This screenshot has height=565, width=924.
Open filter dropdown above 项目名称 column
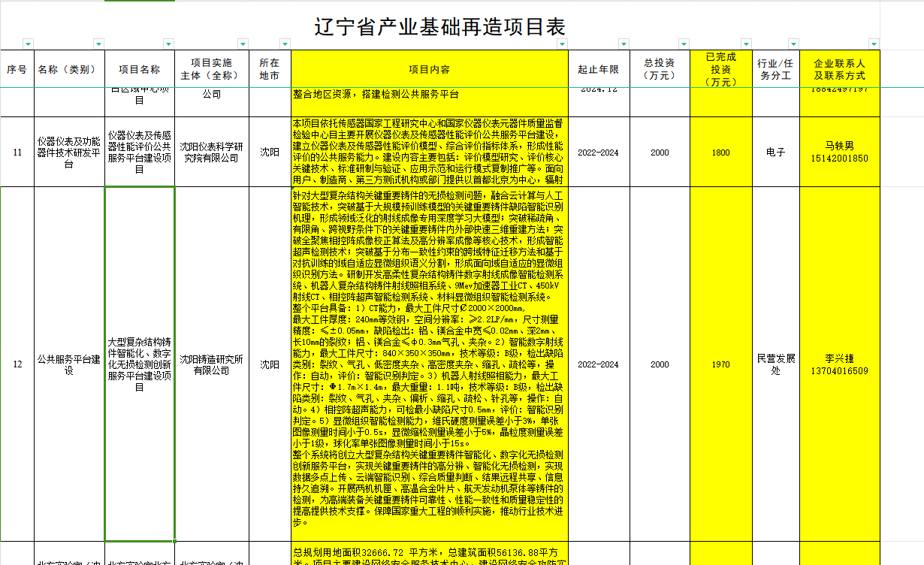[x=169, y=44]
